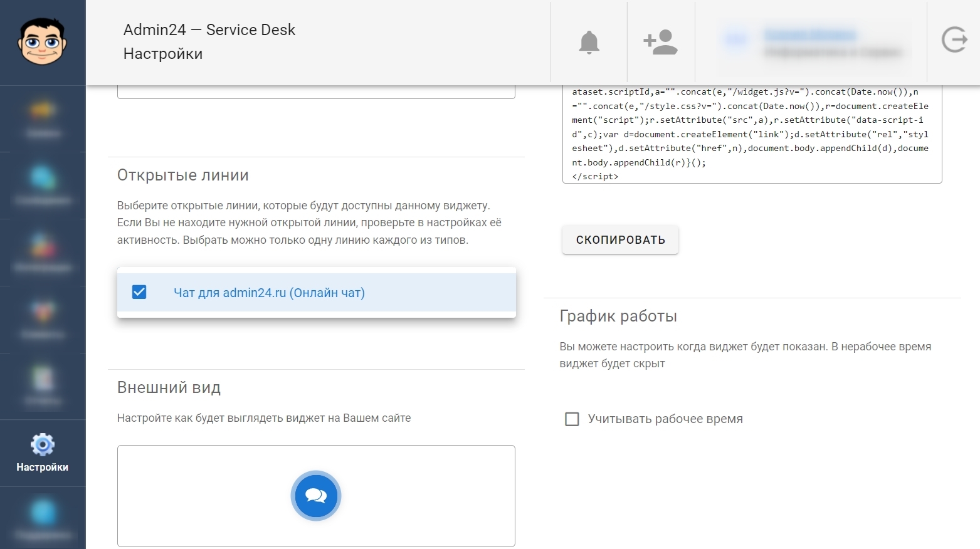
Task: Click the Учитывать рабочее время label
Action: (665, 419)
